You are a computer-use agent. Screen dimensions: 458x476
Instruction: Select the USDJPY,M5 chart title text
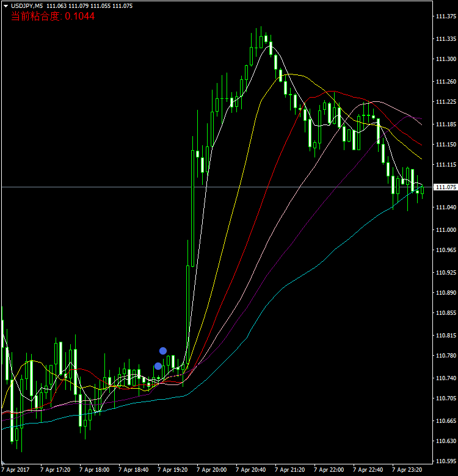pyautogui.click(x=27, y=5)
